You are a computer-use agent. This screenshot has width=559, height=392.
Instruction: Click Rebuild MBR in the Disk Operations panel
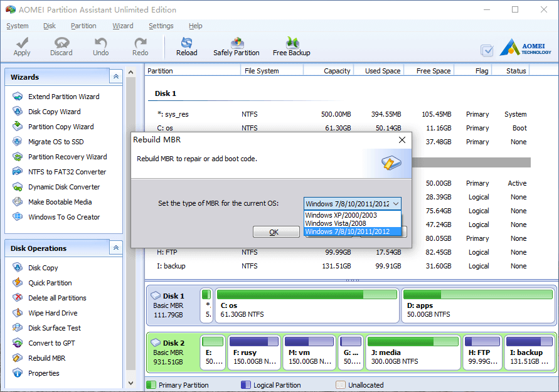[x=46, y=358]
